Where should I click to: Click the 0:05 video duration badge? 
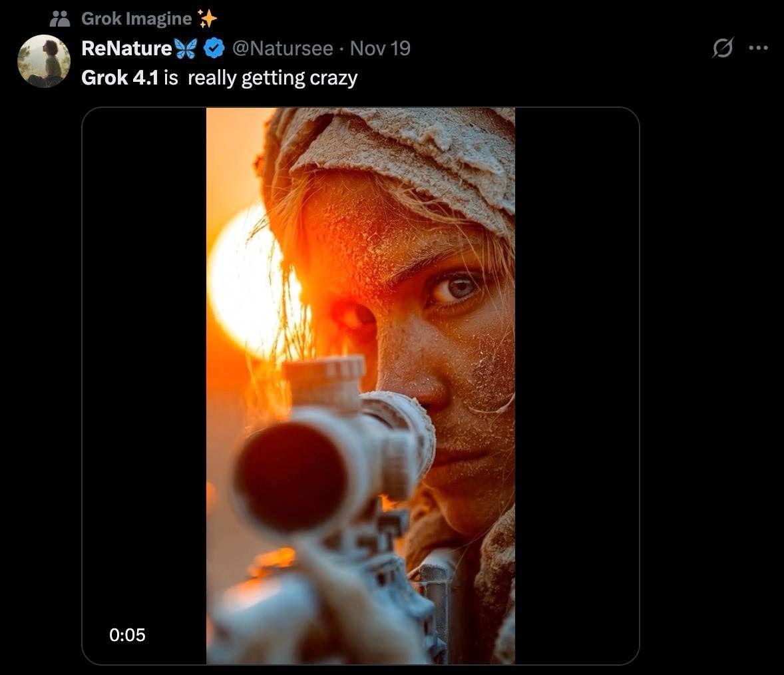(127, 635)
